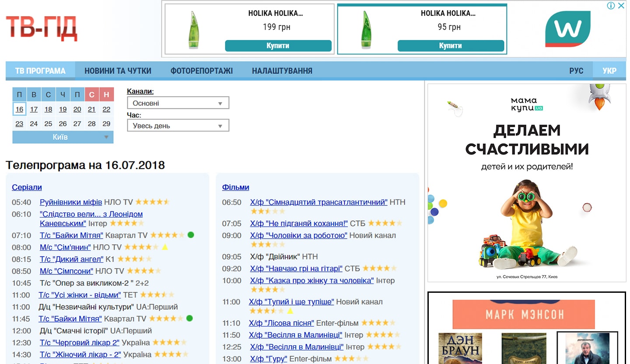Open Х/ф Тупий і ще тупіше link
The height and width of the screenshot is (364, 630).
291,302
